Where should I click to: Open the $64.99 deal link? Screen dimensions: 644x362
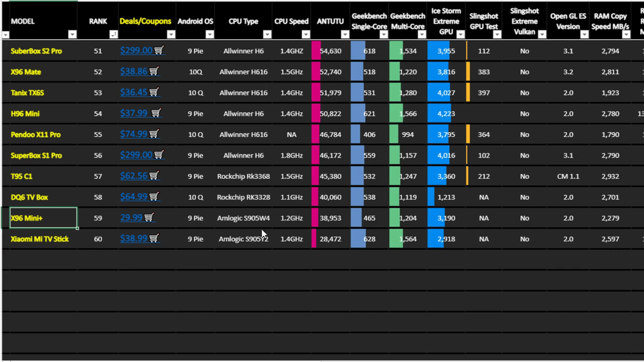click(x=134, y=197)
